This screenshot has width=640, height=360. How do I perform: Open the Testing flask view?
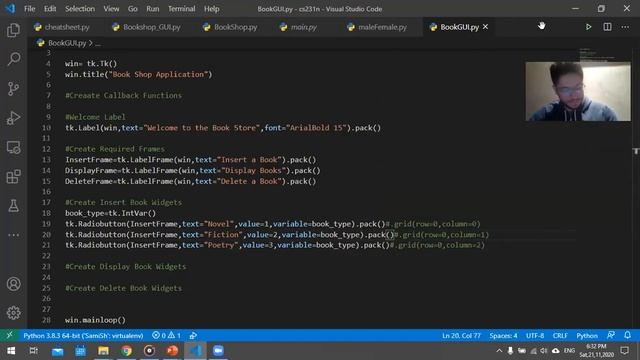[13, 206]
